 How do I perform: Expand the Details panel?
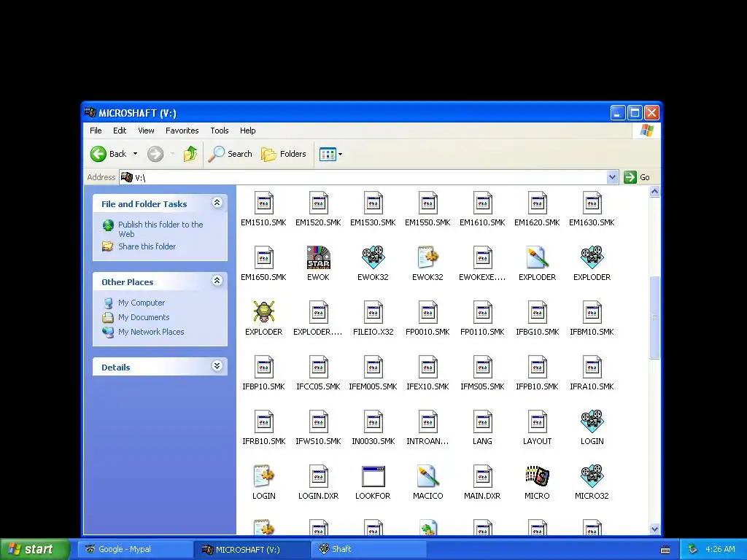pos(217,366)
